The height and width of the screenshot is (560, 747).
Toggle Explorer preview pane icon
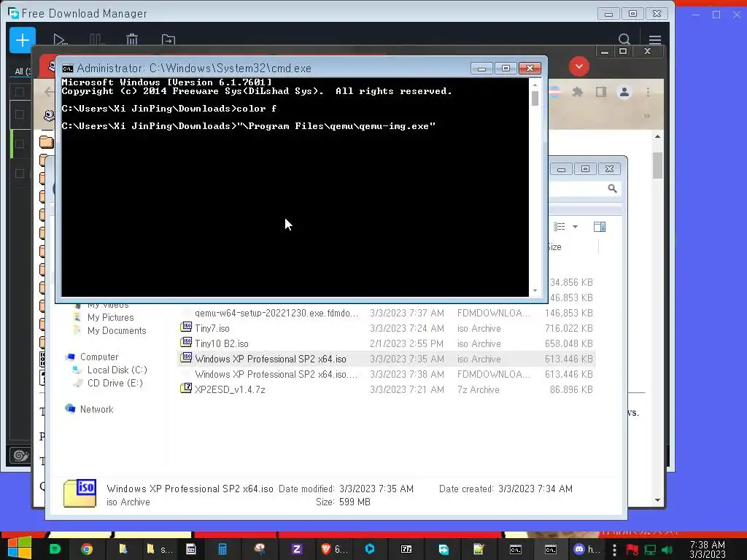600,227
